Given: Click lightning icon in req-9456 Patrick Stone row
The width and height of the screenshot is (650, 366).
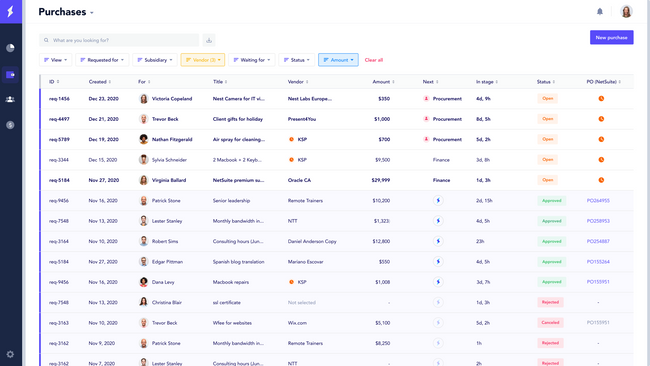Looking at the screenshot, I should 438,201.
